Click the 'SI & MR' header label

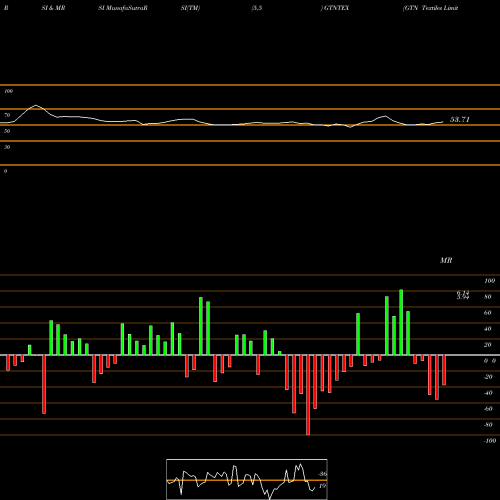[53, 8]
